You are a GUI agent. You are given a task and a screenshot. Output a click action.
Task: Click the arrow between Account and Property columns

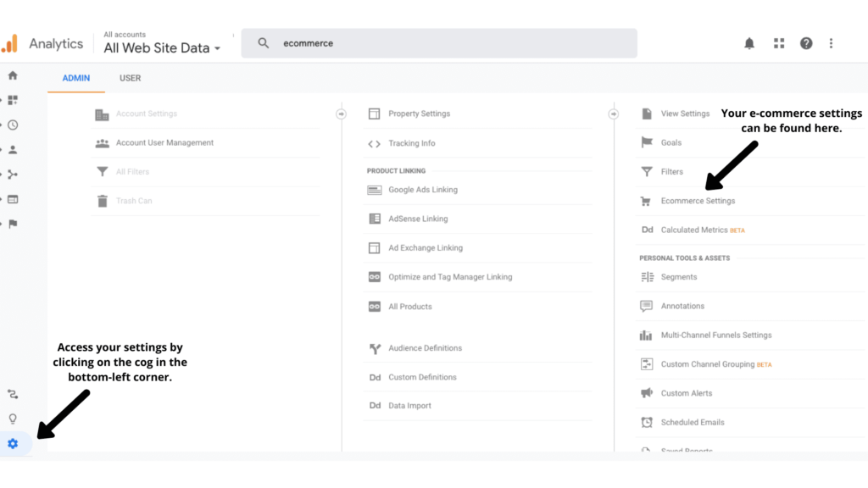point(341,114)
